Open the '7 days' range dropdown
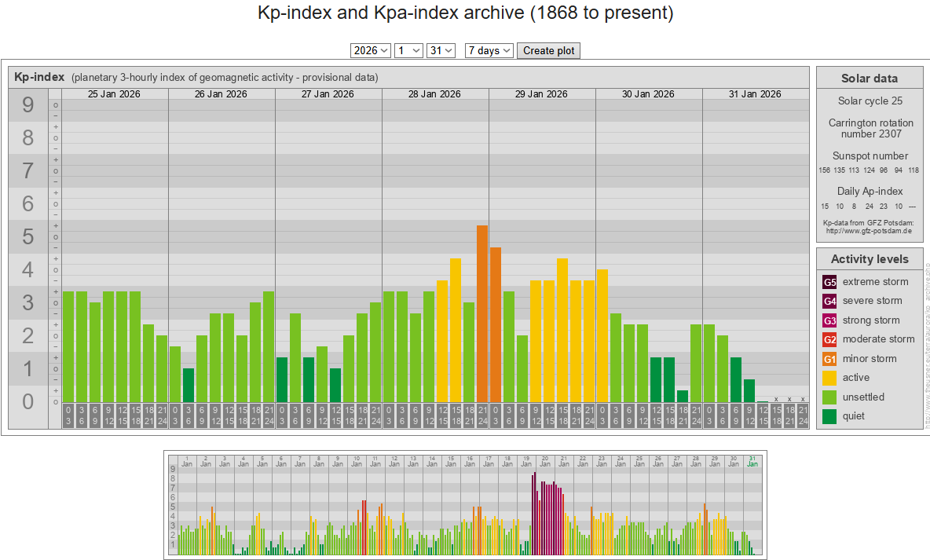 coord(489,50)
